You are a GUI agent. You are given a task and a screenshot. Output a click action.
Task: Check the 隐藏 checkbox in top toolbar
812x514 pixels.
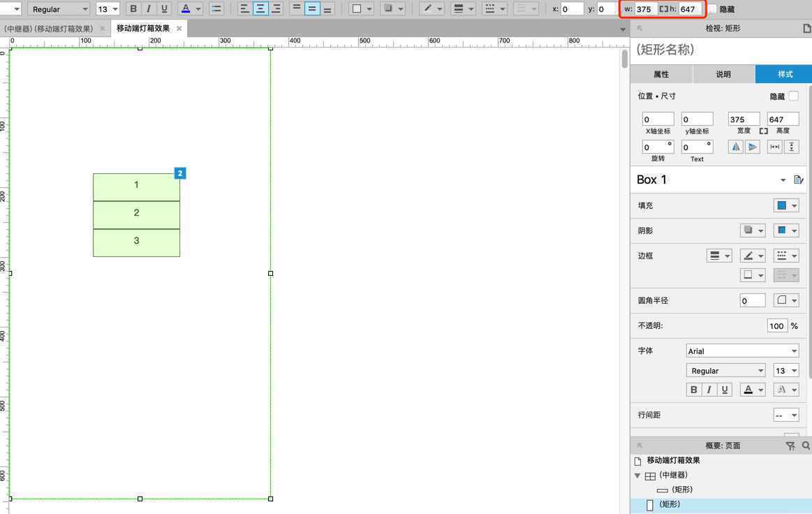[712, 9]
